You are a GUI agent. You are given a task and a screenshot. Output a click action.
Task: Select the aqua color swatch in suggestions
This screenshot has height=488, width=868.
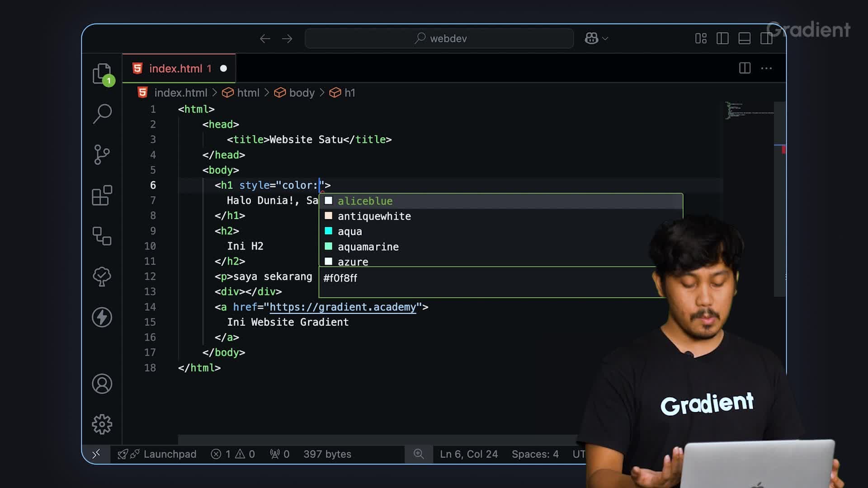pyautogui.click(x=329, y=231)
